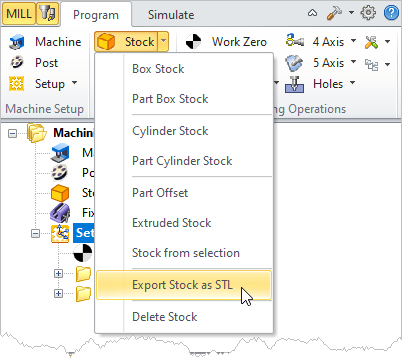
Task: Click the 4 Axis icon
Action: (x=295, y=41)
